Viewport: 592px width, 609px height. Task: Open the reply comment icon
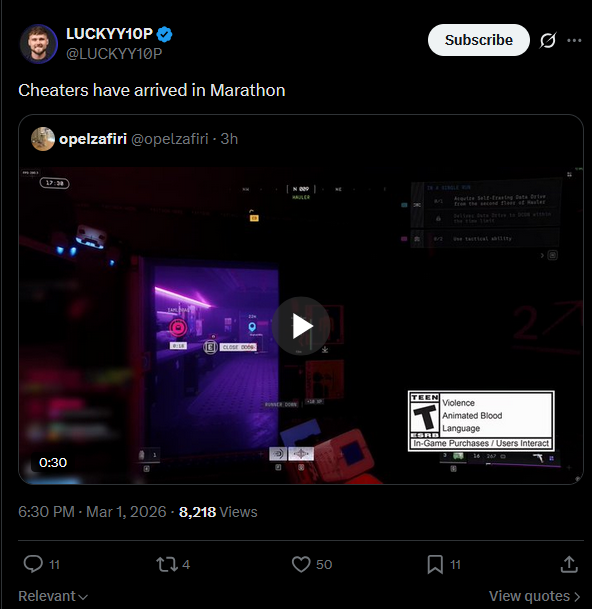pos(33,564)
